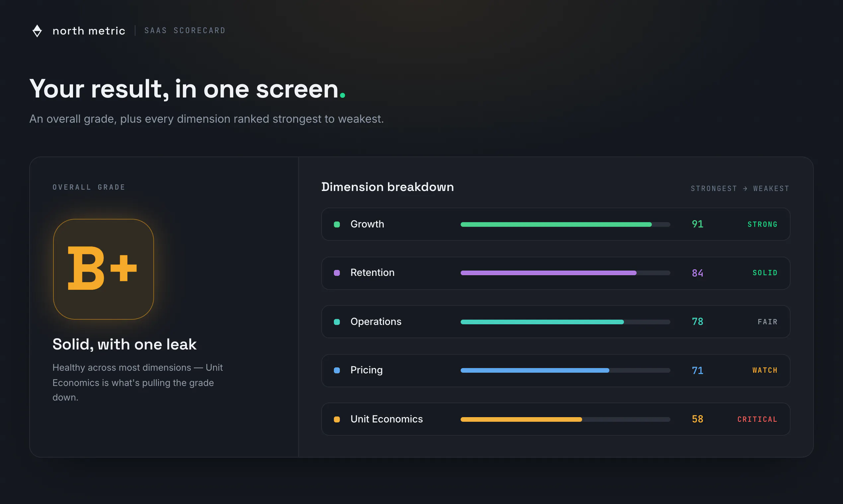Click the STRONGEST label in the sort indicator
The image size is (843, 504).
(x=714, y=188)
